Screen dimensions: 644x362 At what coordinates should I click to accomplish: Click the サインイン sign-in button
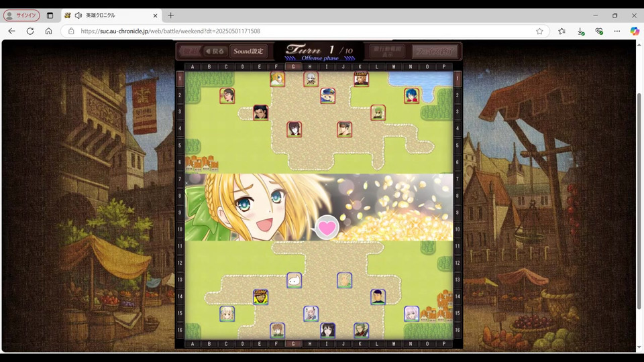coord(21,15)
